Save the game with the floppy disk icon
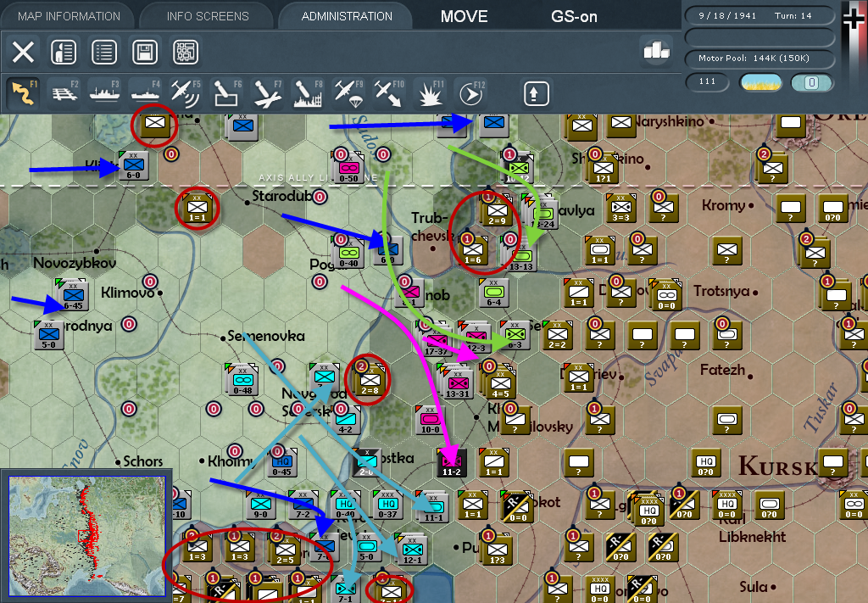Screen dimensions: 868x603 [x=145, y=52]
